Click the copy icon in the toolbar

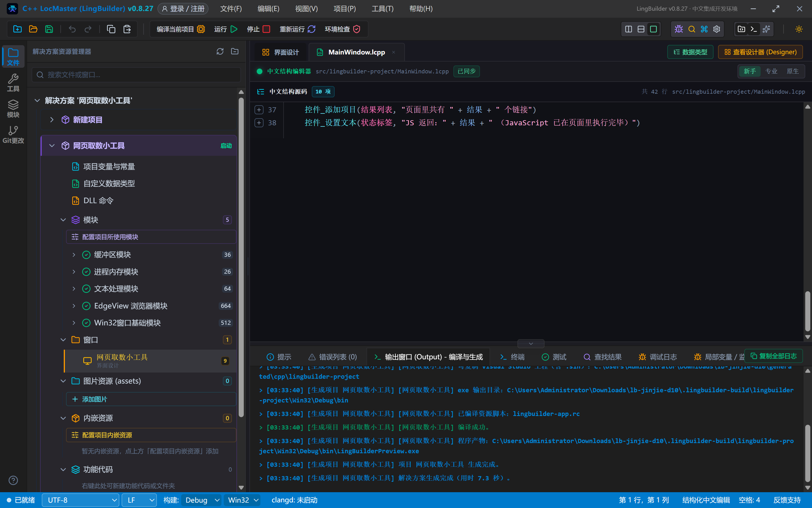pyautogui.click(x=111, y=29)
